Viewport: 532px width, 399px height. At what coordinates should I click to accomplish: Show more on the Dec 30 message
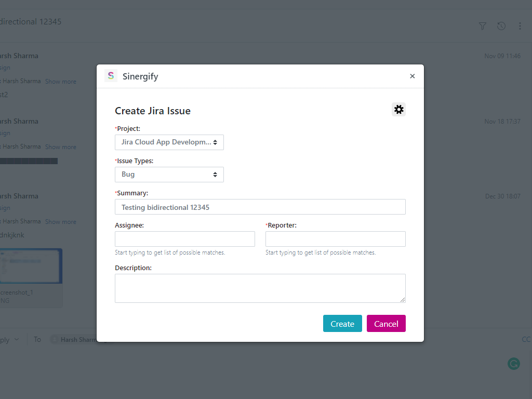click(x=61, y=222)
